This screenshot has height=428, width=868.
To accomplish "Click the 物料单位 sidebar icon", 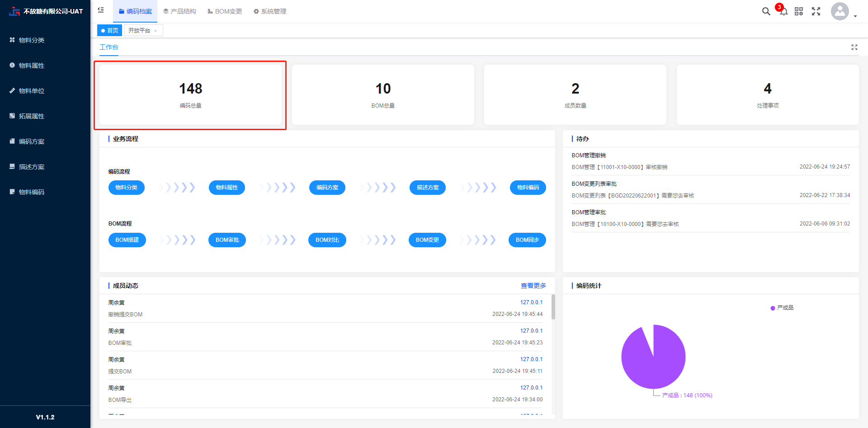I will tap(12, 90).
